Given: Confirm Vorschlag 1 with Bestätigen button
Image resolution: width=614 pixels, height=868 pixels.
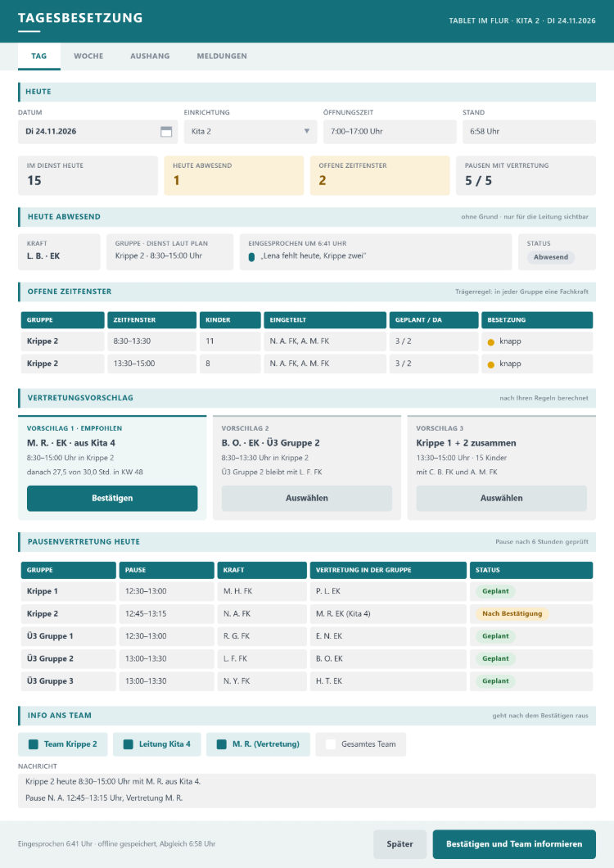Looking at the screenshot, I should [112, 498].
